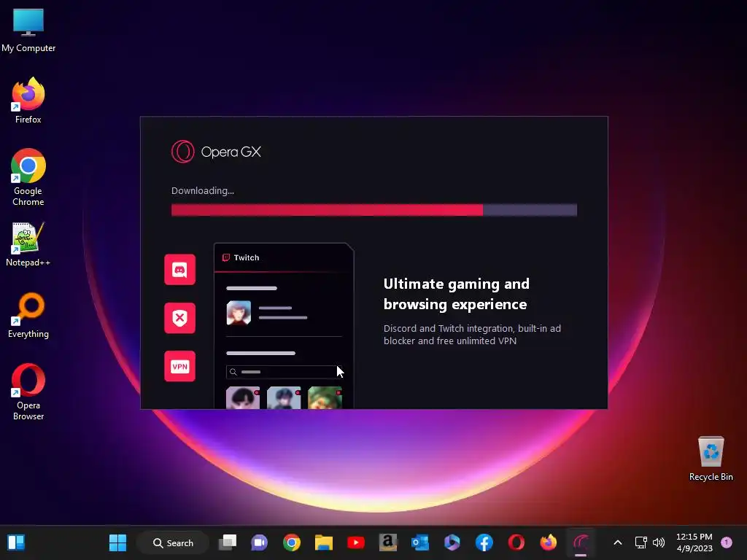This screenshot has height=560, width=747.
Task: Open Outlook from the taskbar
Action: click(419, 542)
